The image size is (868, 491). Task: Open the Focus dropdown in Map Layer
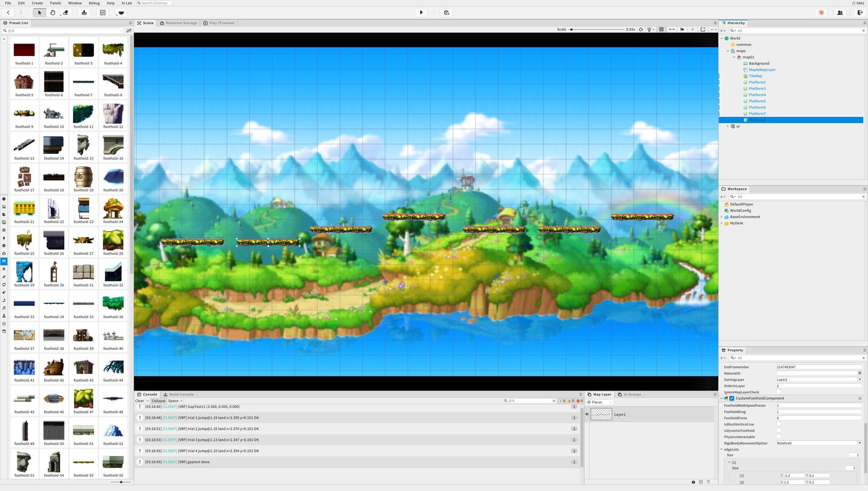click(x=600, y=402)
